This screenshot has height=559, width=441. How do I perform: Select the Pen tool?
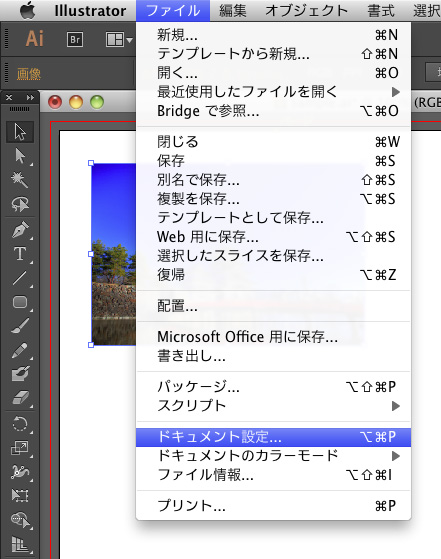tap(20, 230)
